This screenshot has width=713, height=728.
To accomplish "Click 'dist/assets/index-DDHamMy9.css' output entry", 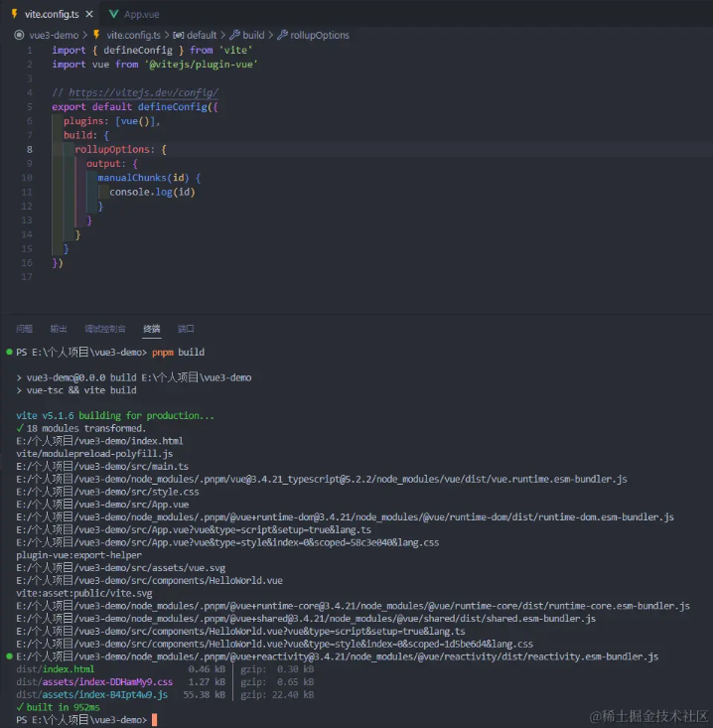I will (94, 682).
